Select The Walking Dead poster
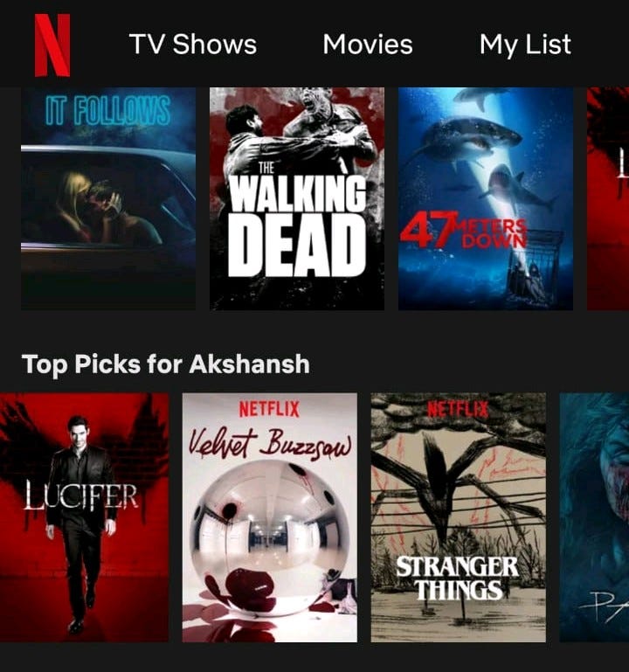The width and height of the screenshot is (629, 672). point(297,198)
